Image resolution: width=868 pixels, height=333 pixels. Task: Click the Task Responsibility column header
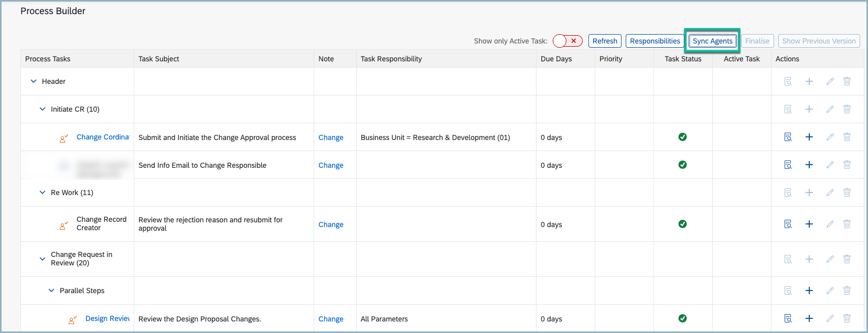391,59
